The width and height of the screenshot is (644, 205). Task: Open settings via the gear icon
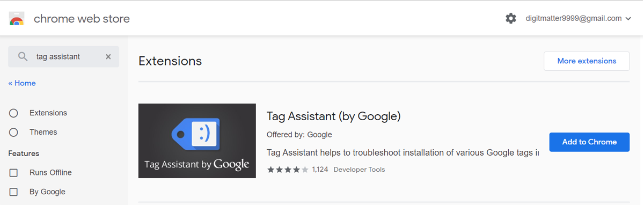pyautogui.click(x=511, y=18)
